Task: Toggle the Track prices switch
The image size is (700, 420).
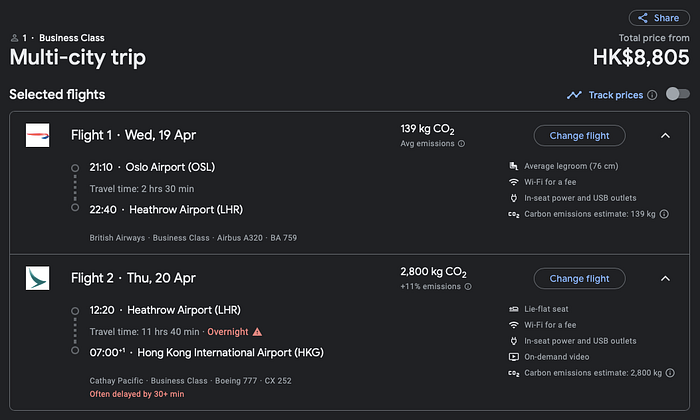Action: tap(677, 94)
